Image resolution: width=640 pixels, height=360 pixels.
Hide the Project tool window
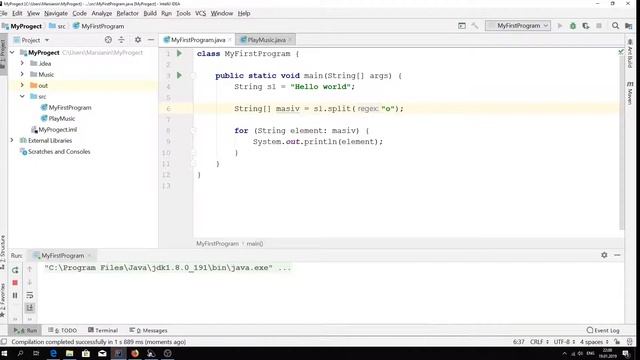[151, 40]
